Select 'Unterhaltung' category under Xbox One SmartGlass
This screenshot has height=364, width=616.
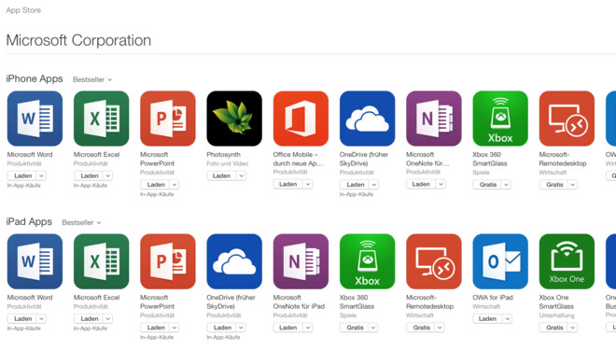[556, 315]
